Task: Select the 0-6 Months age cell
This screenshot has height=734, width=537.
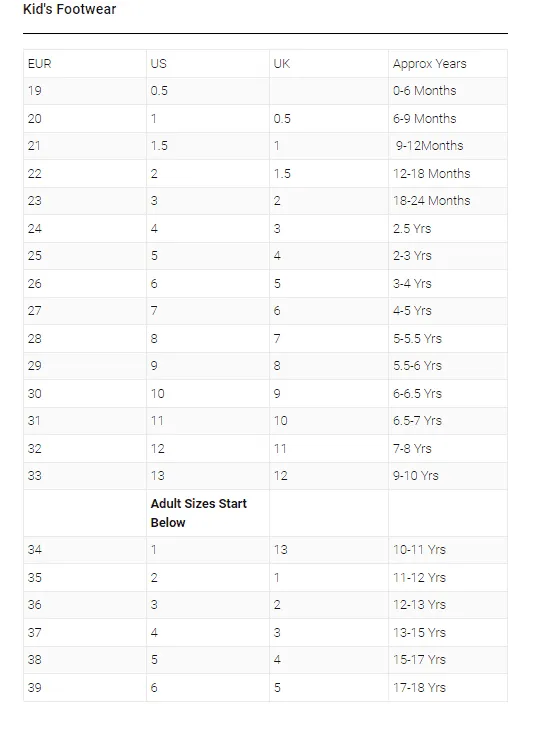Action: tap(448, 91)
